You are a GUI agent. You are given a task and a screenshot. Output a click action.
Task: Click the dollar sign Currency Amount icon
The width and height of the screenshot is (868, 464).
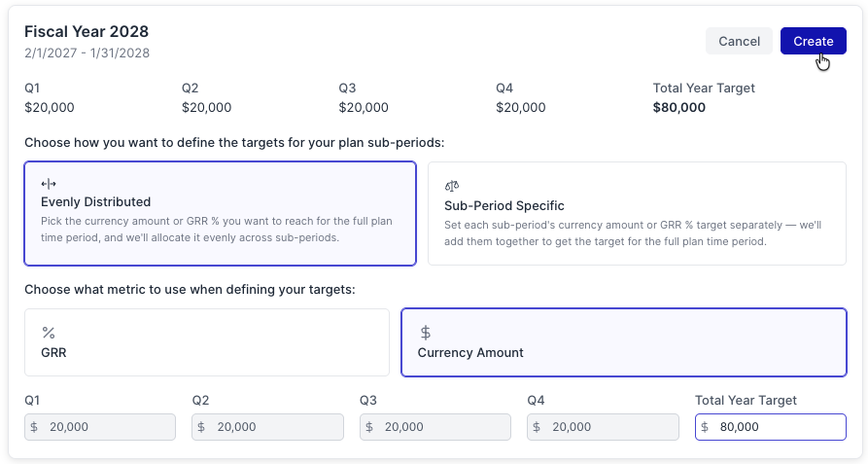(x=426, y=333)
